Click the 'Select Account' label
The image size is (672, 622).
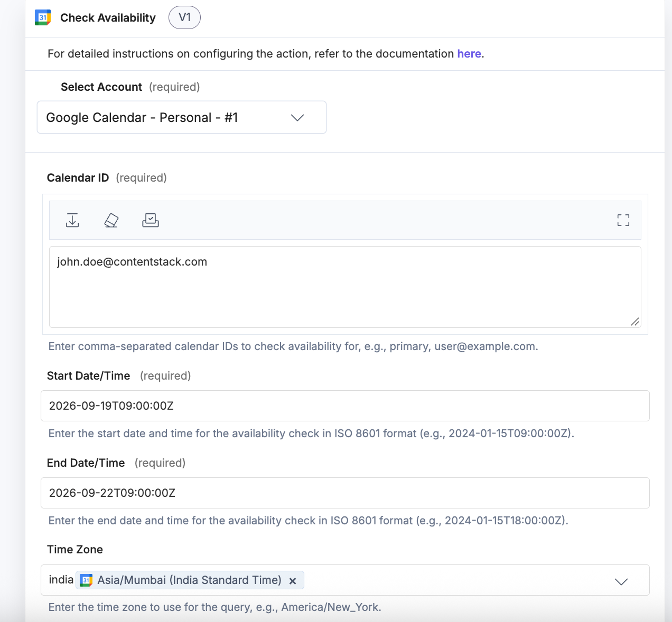click(101, 87)
